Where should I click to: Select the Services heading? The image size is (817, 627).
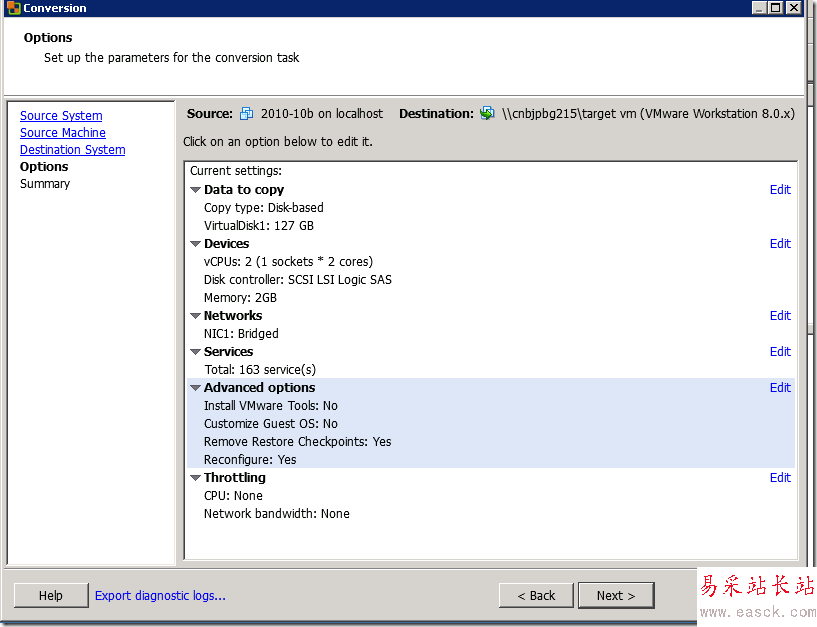[x=228, y=352]
